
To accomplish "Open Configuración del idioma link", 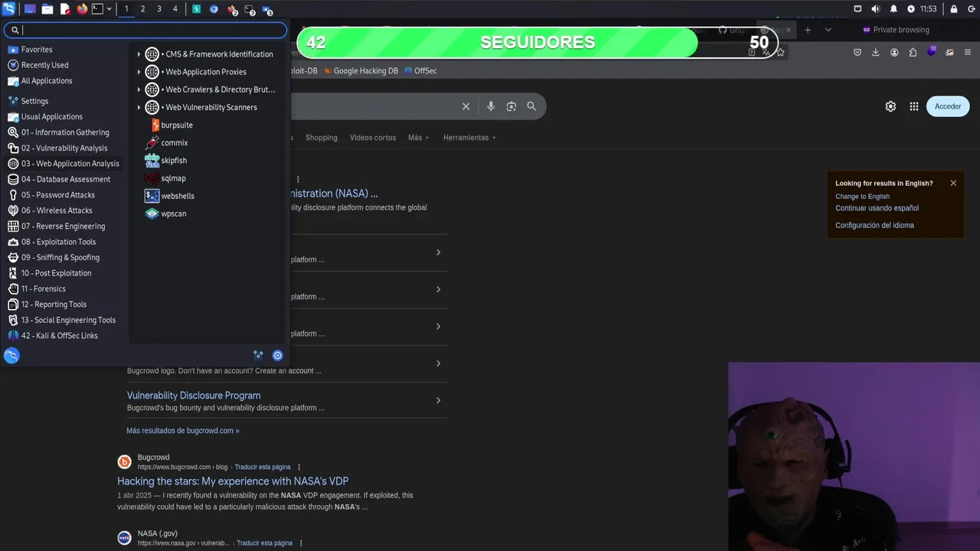I will (x=874, y=225).
